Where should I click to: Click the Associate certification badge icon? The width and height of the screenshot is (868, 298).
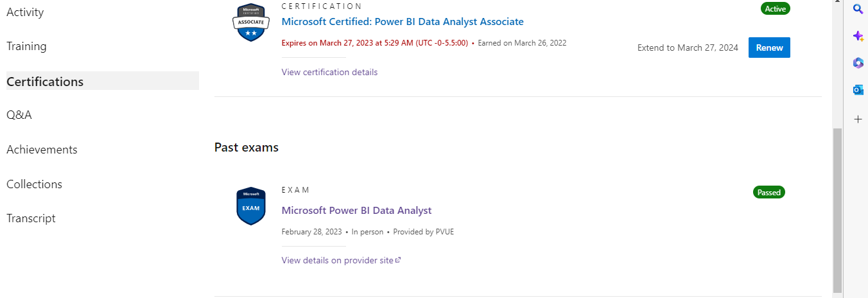point(251,22)
